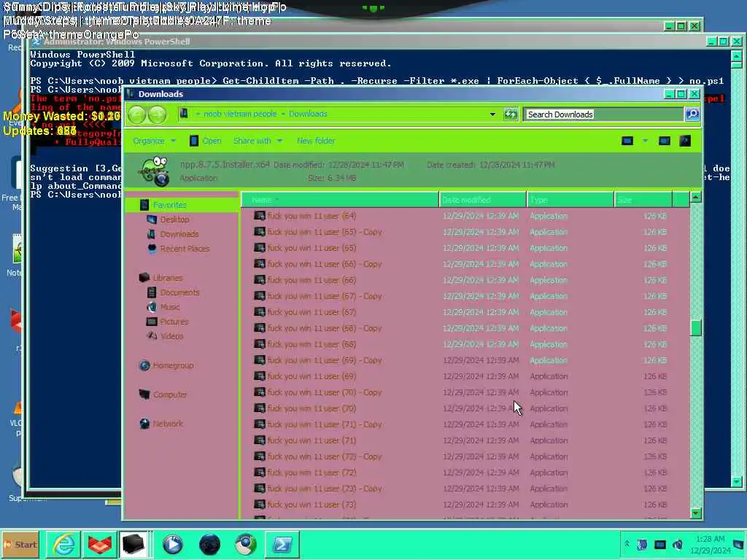Click the search magnifier button
747x560 pixels.
click(x=692, y=114)
